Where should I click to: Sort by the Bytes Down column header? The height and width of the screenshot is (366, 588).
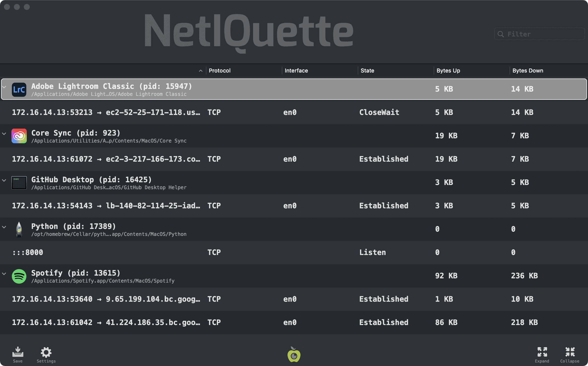tap(528, 71)
